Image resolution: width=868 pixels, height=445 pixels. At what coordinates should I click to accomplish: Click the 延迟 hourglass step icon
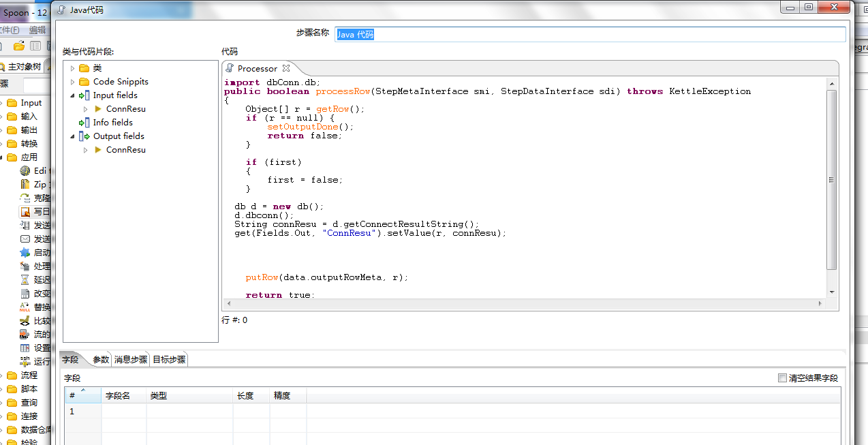25,280
